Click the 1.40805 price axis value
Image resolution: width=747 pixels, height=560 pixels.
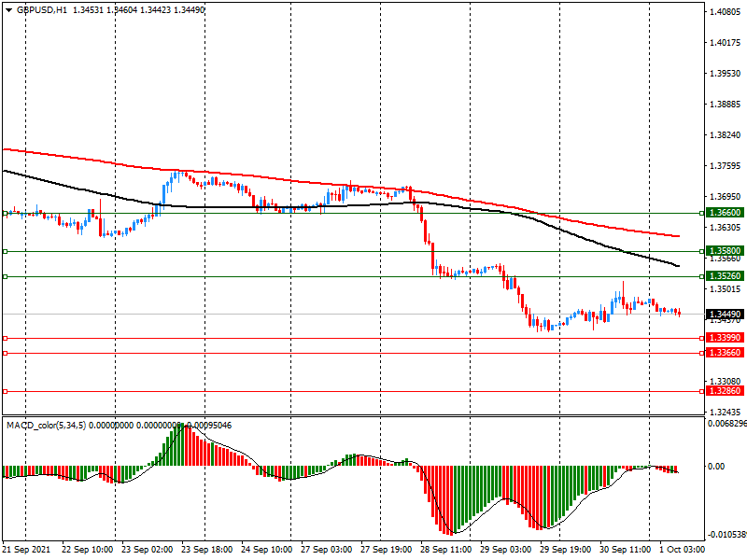click(726, 12)
